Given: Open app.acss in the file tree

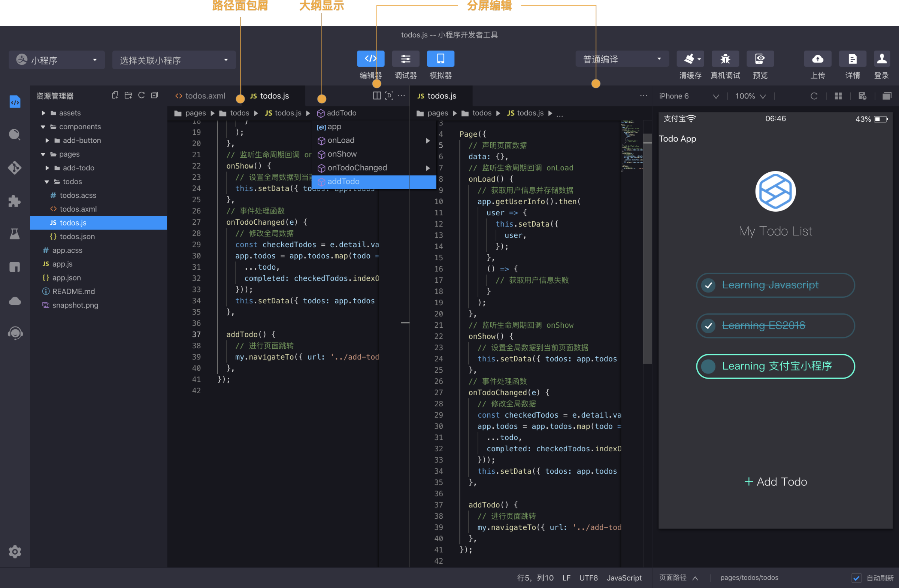Looking at the screenshot, I should 98,250.
